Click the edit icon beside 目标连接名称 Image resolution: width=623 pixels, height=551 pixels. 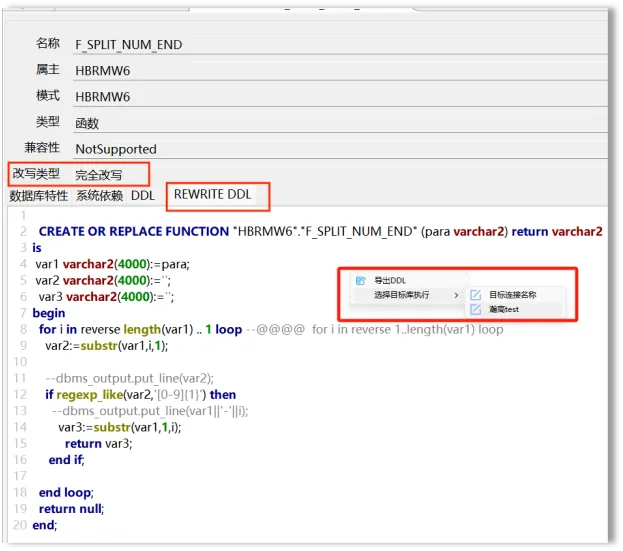point(475,295)
